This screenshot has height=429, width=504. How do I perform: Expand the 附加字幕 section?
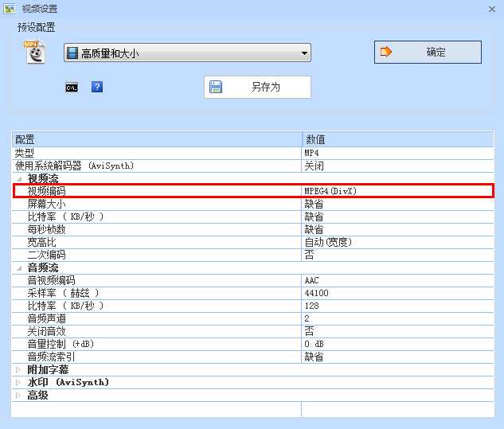(18, 369)
